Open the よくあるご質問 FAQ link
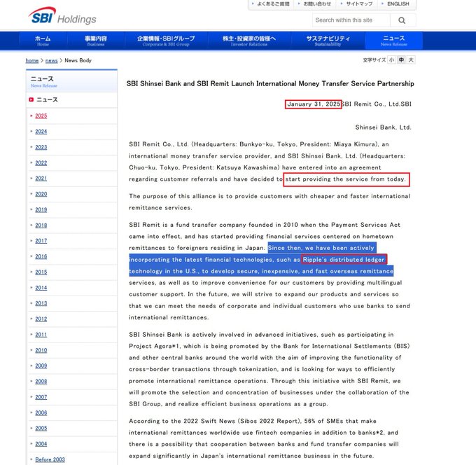This screenshot has width=476, height=465. coord(271,4)
